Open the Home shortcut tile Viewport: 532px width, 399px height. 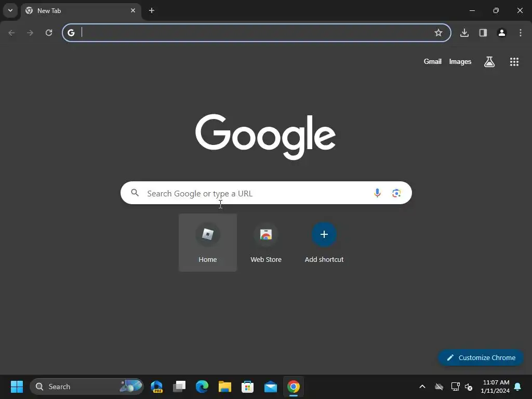pos(208,243)
